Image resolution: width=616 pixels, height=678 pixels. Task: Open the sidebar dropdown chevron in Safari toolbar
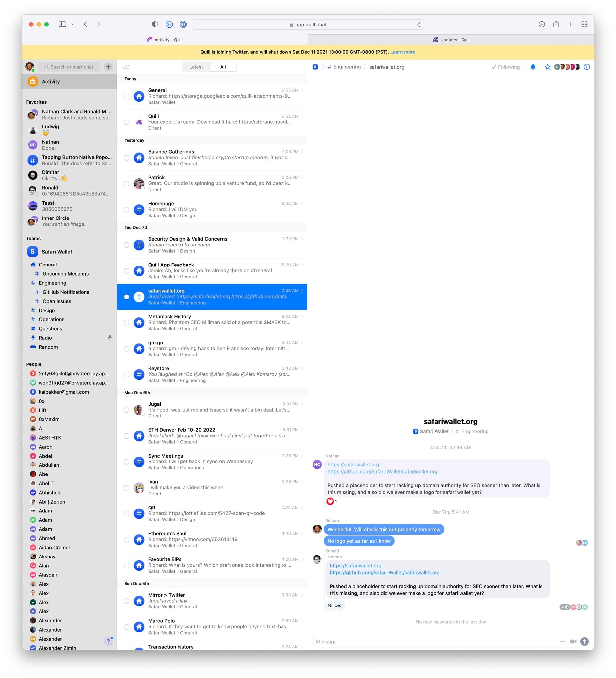click(x=72, y=24)
